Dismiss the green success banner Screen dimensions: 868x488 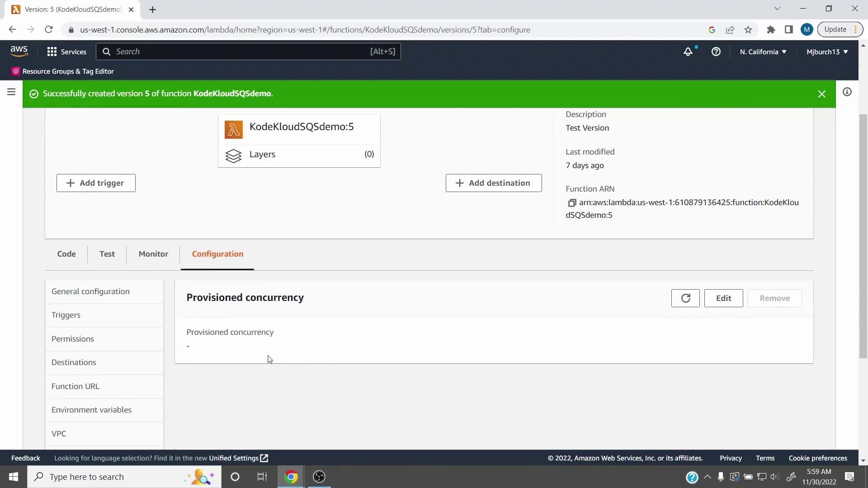(821, 94)
